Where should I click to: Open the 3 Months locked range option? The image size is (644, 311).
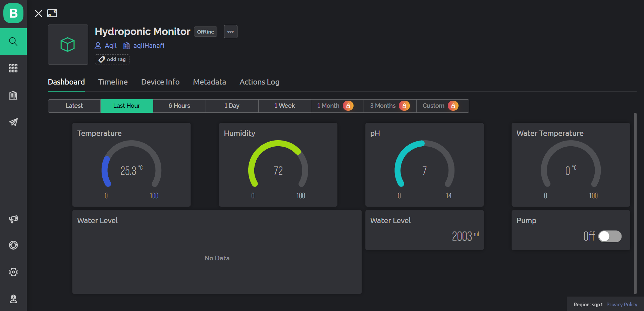click(x=389, y=106)
